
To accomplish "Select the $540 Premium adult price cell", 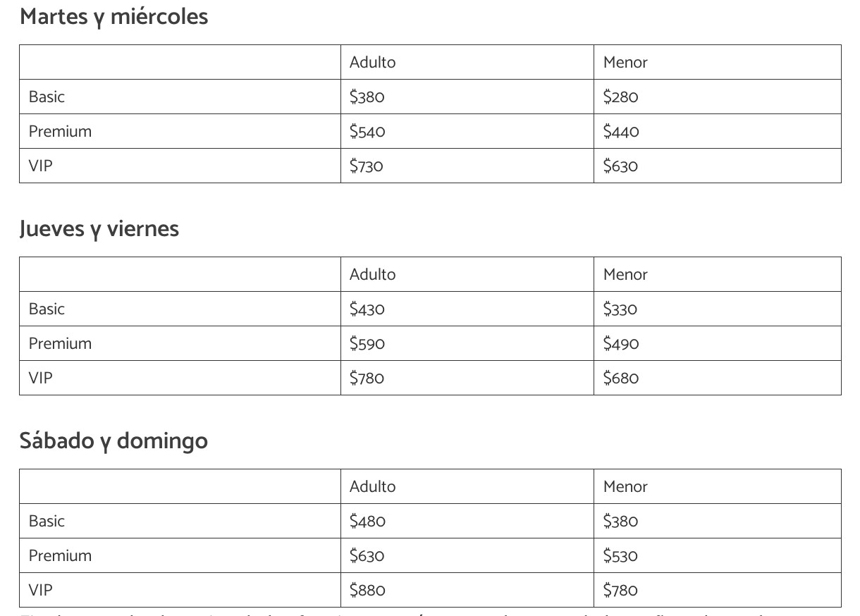I will pos(367,132).
